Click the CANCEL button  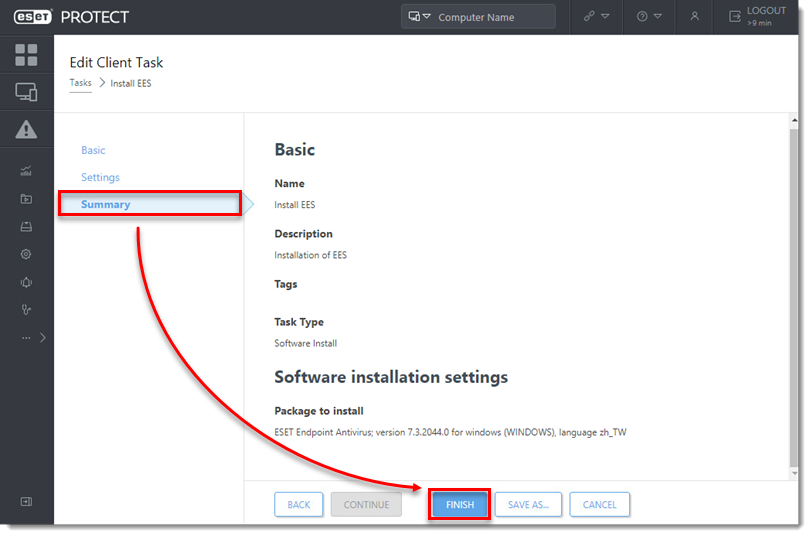(599, 505)
